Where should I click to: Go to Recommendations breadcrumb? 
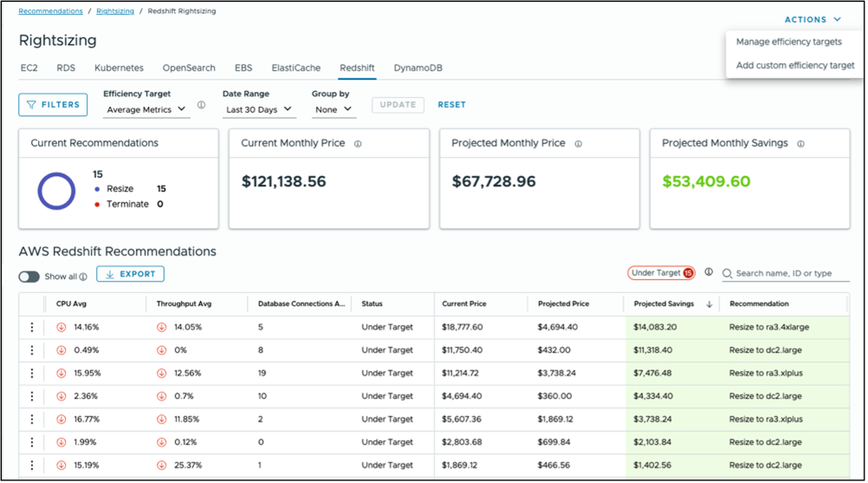(51, 11)
